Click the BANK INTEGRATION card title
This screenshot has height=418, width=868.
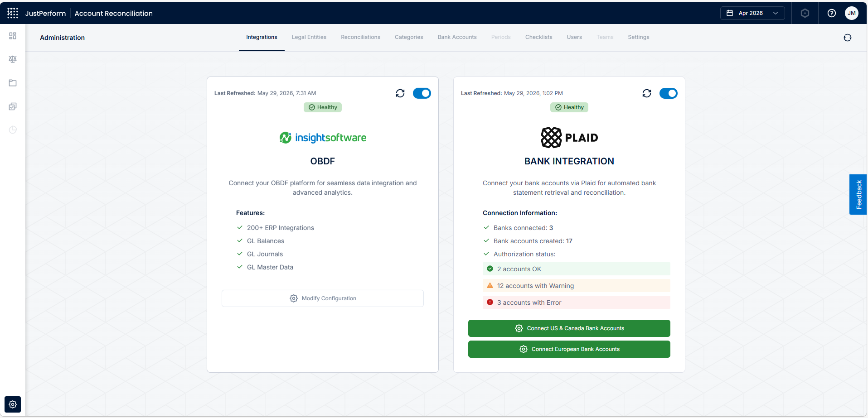click(x=569, y=161)
